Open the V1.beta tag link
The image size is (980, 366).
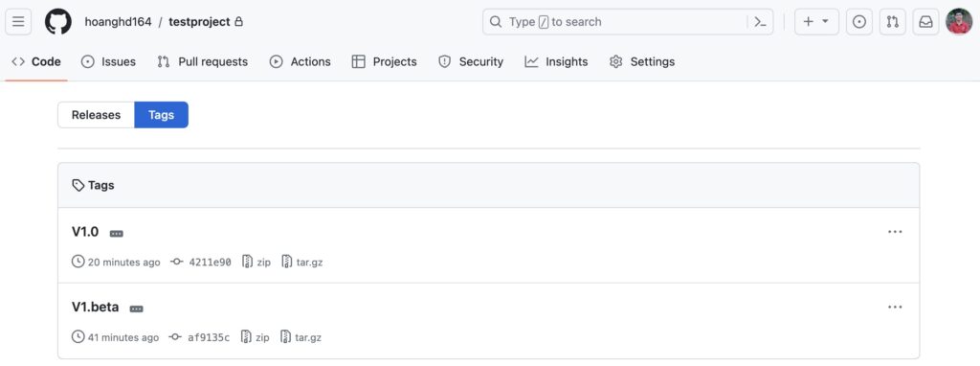pos(95,308)
